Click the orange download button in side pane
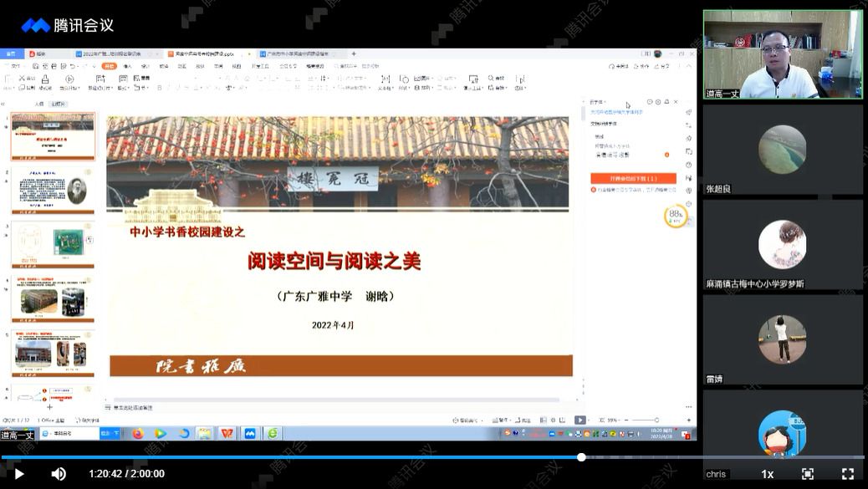The image size is (868, 489). click(x=633, y=178)
